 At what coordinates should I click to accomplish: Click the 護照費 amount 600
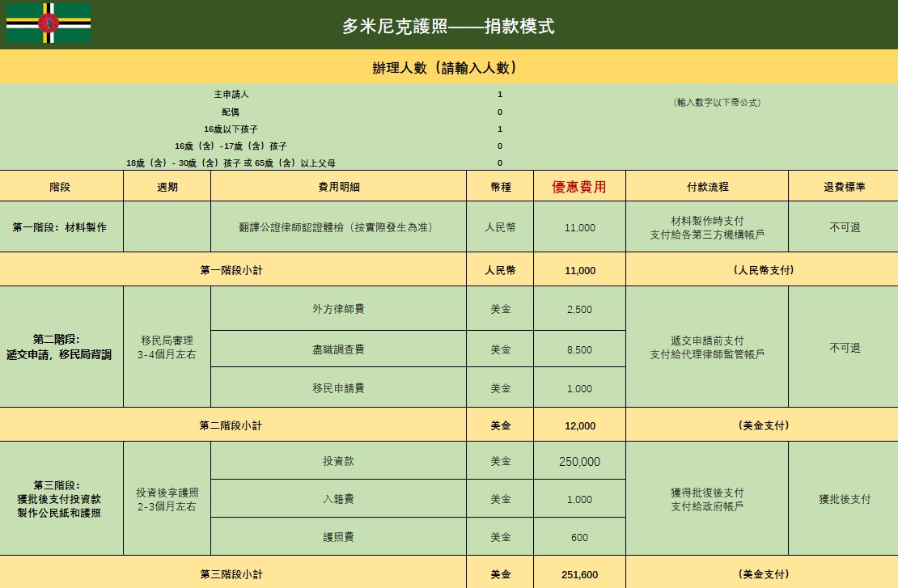pos(579,538)
